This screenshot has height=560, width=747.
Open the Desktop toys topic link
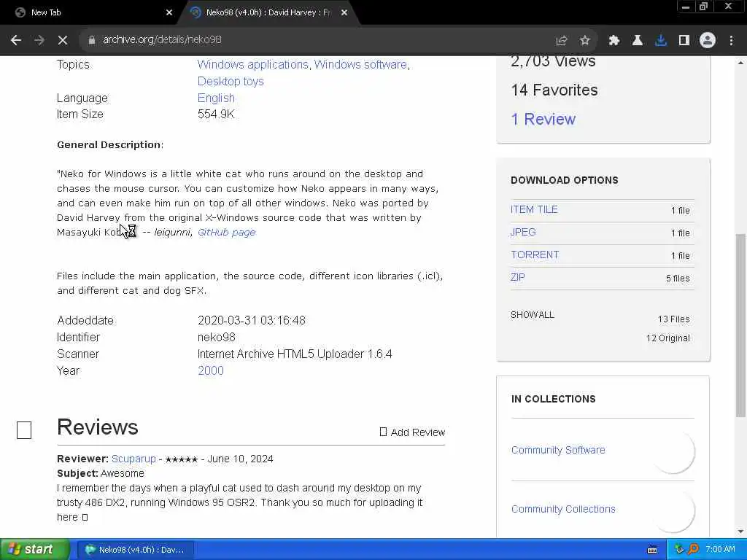tap(231, 82)
